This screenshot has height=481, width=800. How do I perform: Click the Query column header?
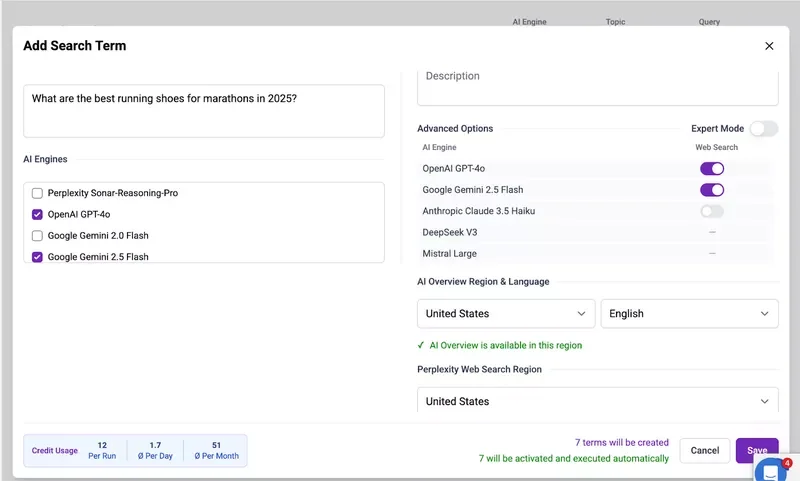(x=709, y=21)
